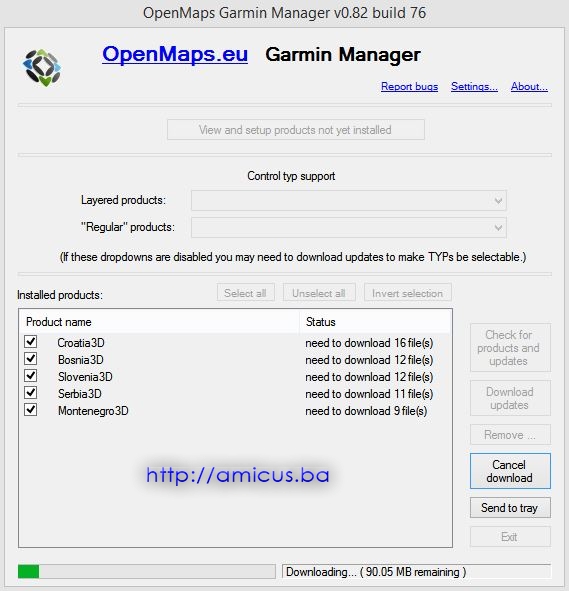Expand the "Regular" products dropdown
The width and height of the screenshot is (569, 591).
pos(349,227)
